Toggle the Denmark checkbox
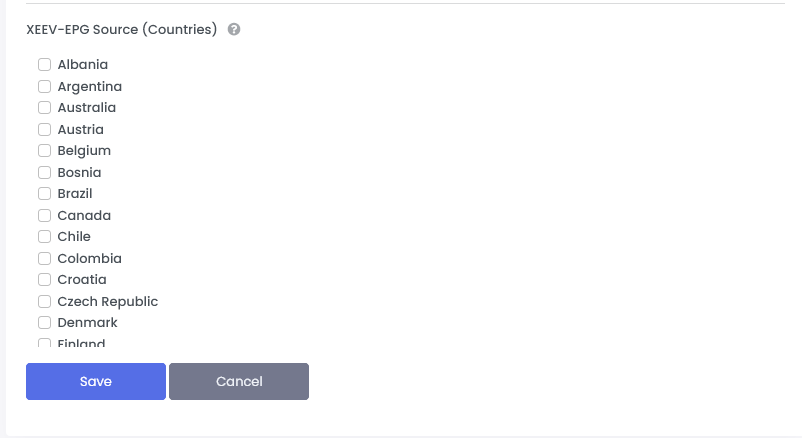 click(44, 323)
